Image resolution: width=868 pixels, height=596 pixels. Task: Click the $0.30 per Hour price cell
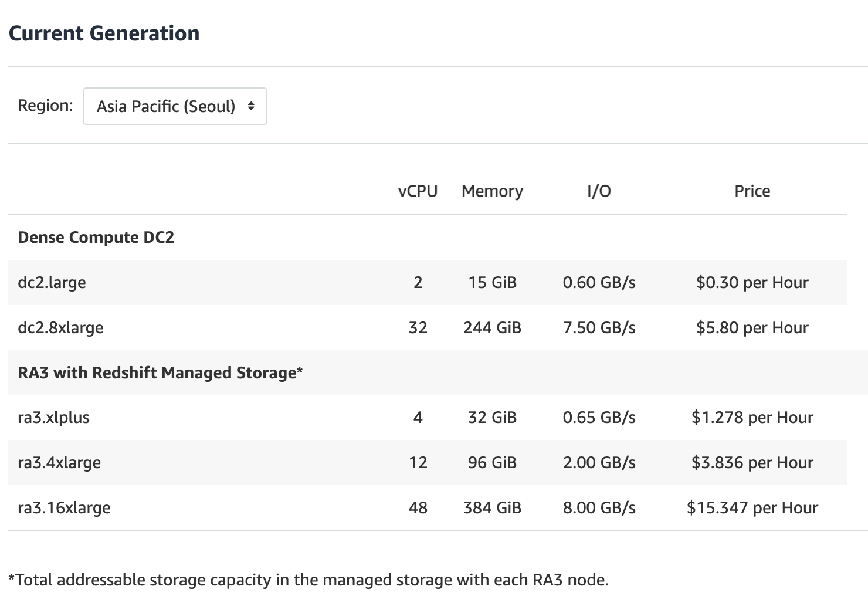752,283
